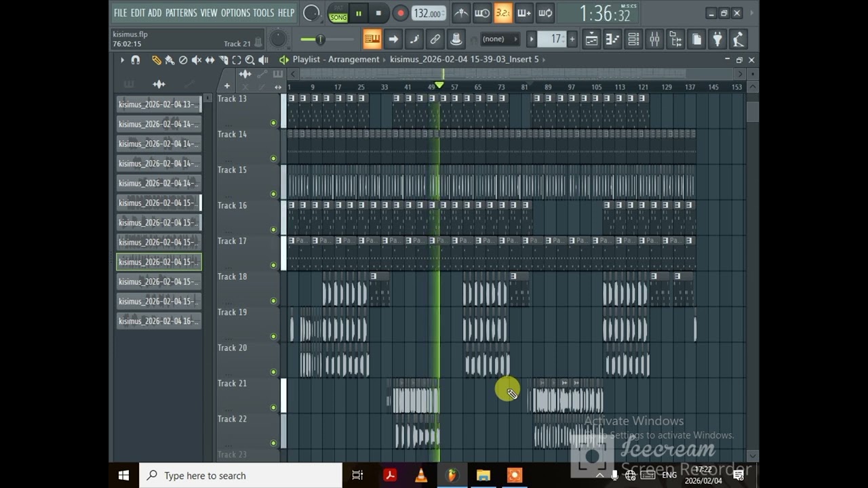Screen dimensions: 868x488
Task: Add a new pattern with plus button
Action: tap(572, 39)
